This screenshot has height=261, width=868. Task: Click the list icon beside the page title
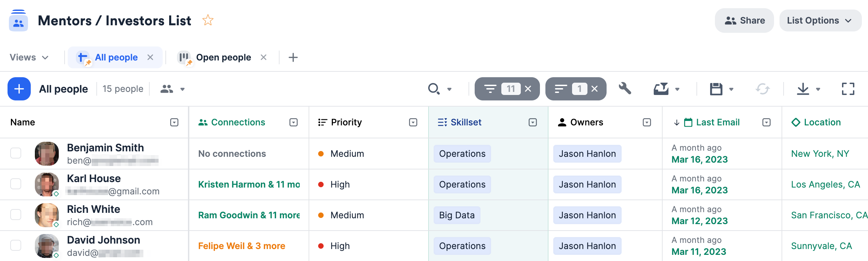click(18, 20)
